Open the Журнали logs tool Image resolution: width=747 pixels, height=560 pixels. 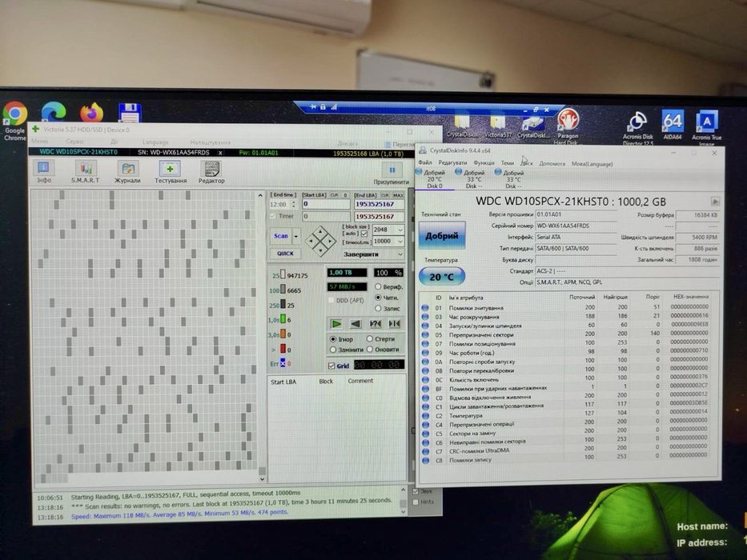[x=127, y=171]
